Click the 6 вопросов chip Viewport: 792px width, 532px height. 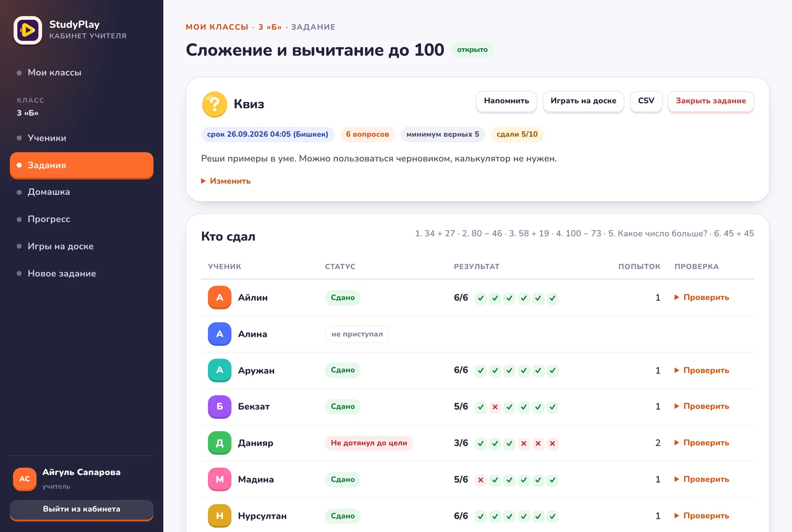pyautogui.click(x=367, y=135)
